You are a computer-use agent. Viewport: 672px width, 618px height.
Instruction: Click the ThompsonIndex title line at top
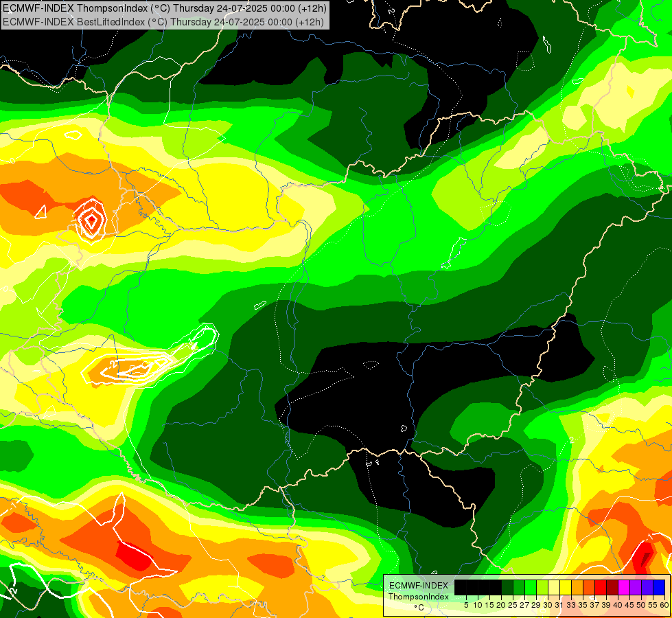coord(165,8)
